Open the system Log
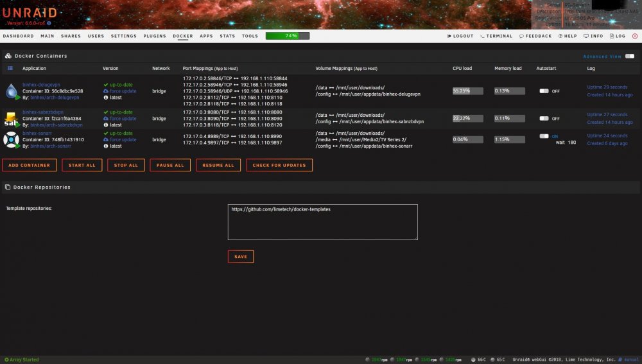Viewport: 642px width, 364px height. pyautogui.click(x=618, y=36)
